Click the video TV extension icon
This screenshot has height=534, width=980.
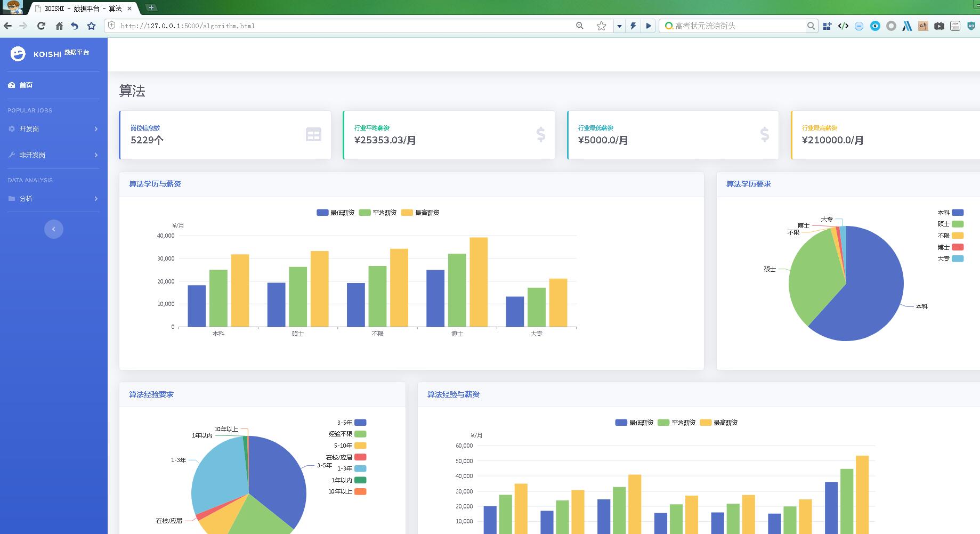939,26
